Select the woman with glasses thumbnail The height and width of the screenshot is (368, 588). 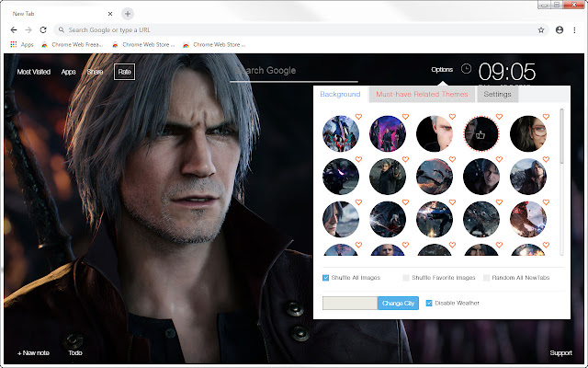[x=528, y=133]
